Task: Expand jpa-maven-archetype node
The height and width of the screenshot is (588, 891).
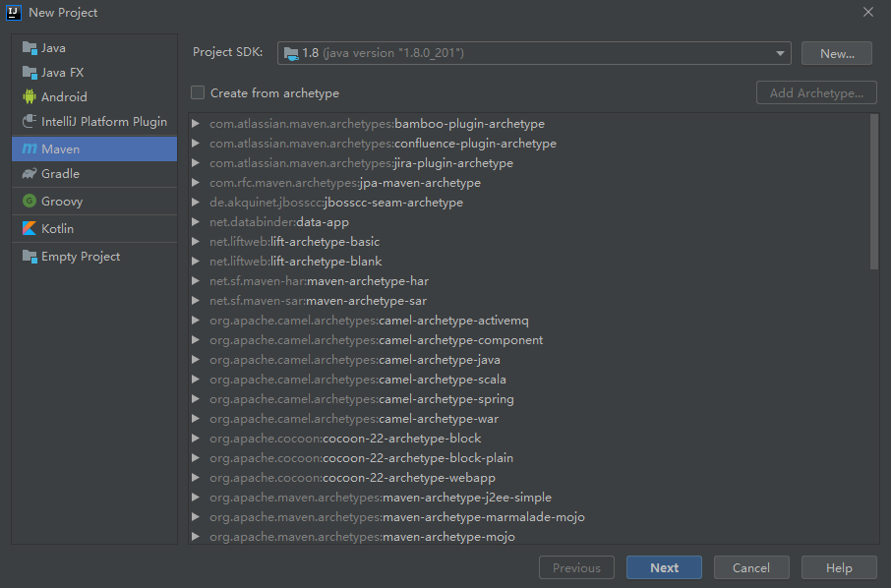Action: click(196, 182)
